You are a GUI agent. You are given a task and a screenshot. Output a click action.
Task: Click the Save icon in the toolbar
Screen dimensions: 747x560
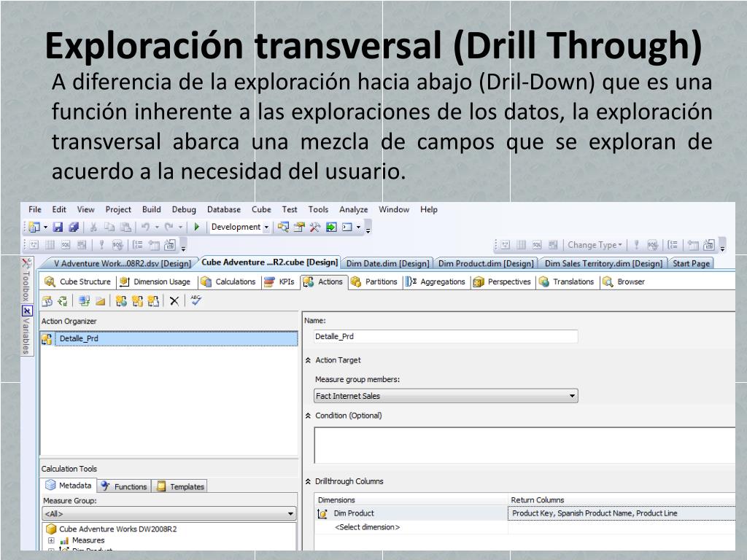58,227
